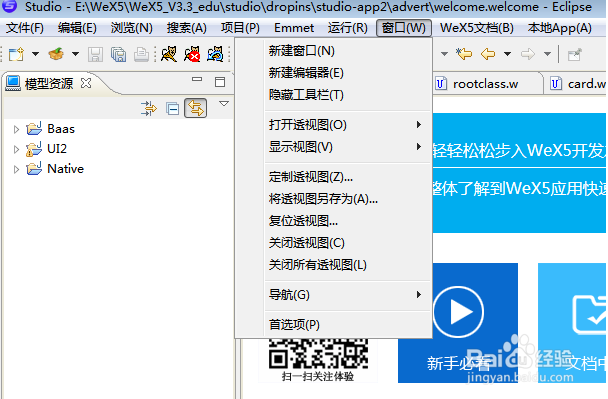Click the Print toolbar icon
608x399 pixels.
tap(141, 54)
